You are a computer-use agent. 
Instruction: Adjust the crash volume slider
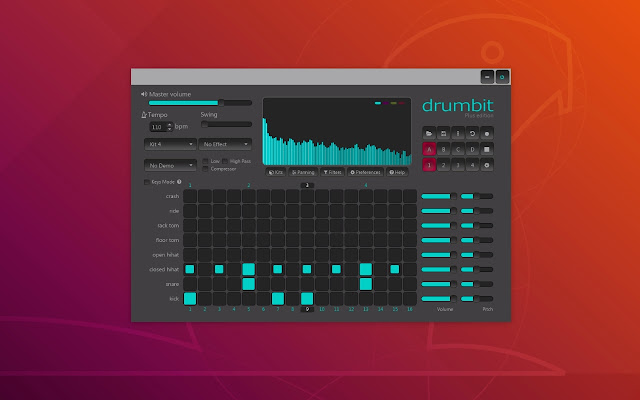[439, 196]
